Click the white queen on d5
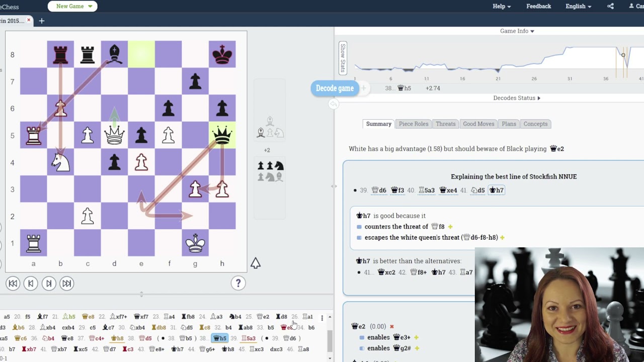This screenshot has height=362, width=644. (114, 135)
